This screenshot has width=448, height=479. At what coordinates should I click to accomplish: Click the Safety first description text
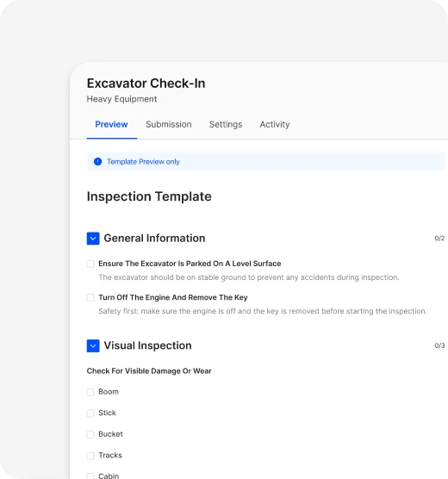click(x=263, y=311)
